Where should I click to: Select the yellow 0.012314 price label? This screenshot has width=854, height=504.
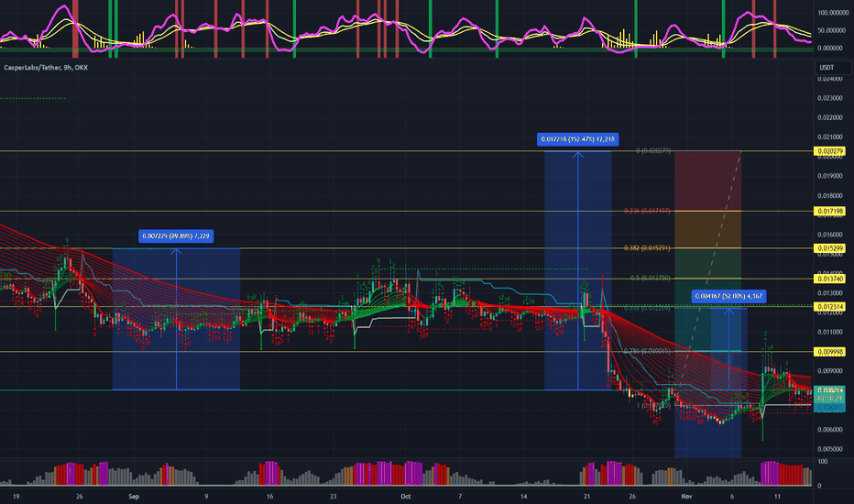pos(829,307)
